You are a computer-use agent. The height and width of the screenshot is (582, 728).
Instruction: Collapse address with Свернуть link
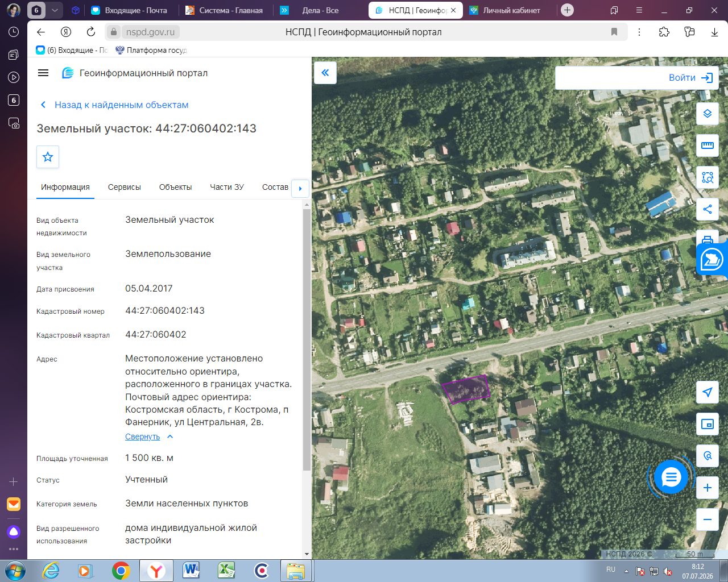[143, 436]
